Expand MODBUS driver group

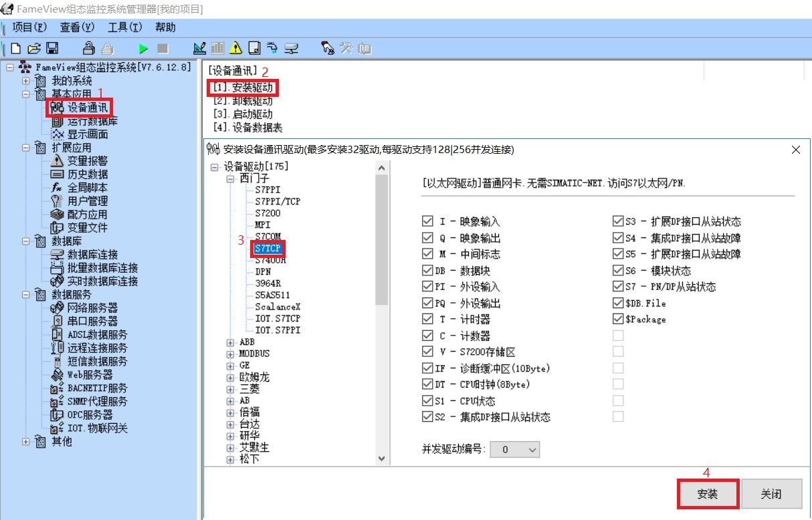230,354
